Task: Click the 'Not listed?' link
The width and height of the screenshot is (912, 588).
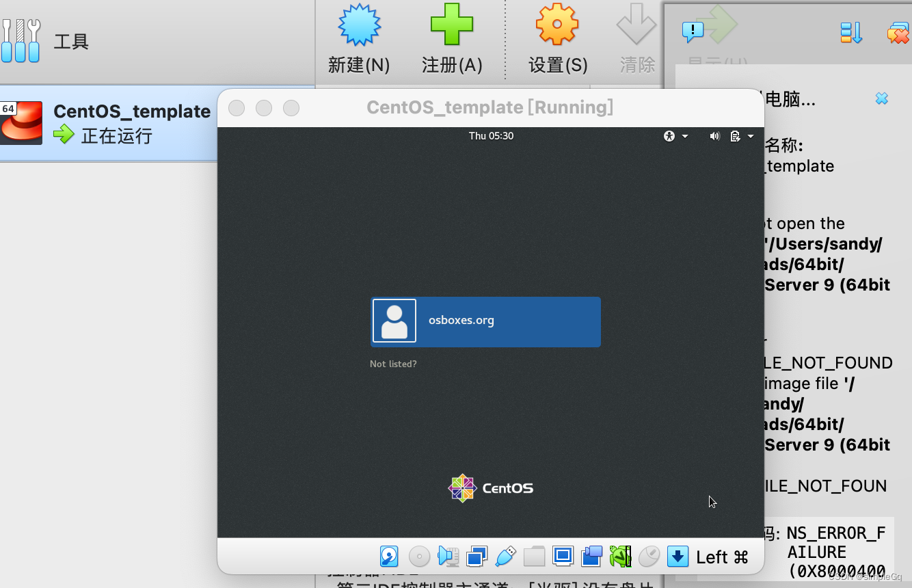Action: (x=393, y=364)
